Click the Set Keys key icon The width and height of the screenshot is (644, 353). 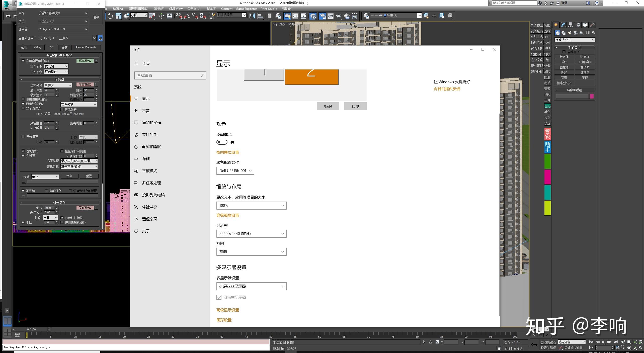[534, 345]
